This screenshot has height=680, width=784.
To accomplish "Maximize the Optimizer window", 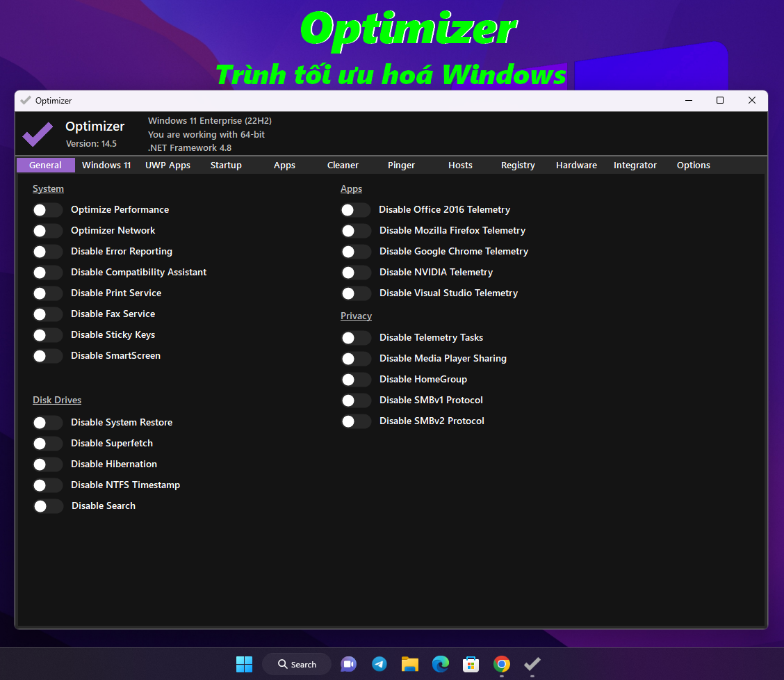I will (720, 101).
